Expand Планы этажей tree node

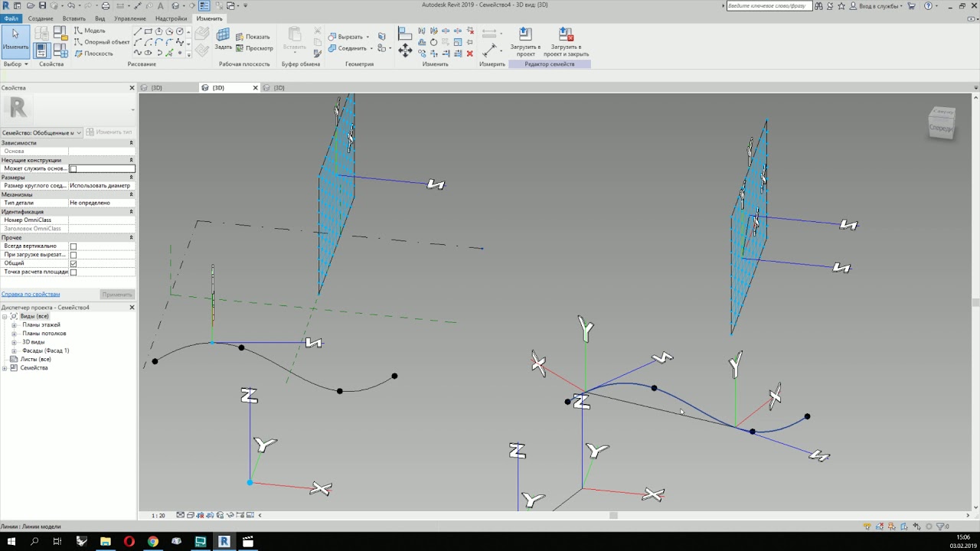point(14,325)
